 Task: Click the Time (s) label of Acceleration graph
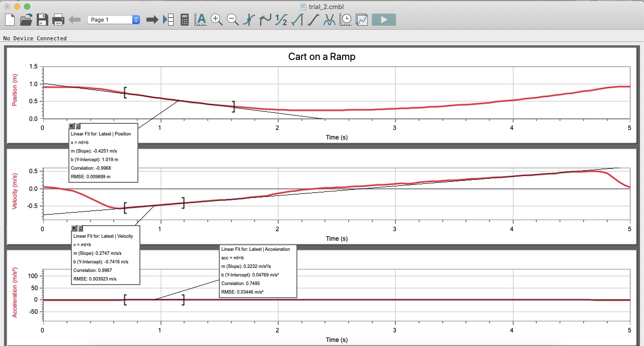[337, 339]
